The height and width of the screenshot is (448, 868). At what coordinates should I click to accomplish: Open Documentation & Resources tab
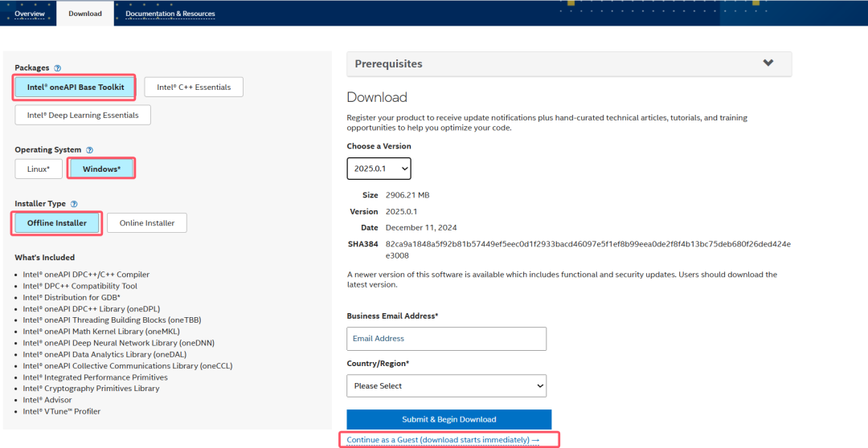click(x=170, y=14)
